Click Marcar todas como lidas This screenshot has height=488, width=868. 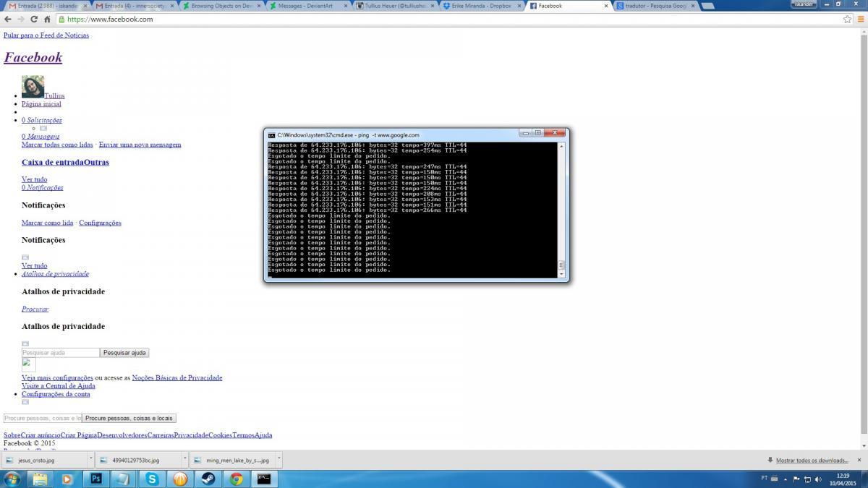57,145
